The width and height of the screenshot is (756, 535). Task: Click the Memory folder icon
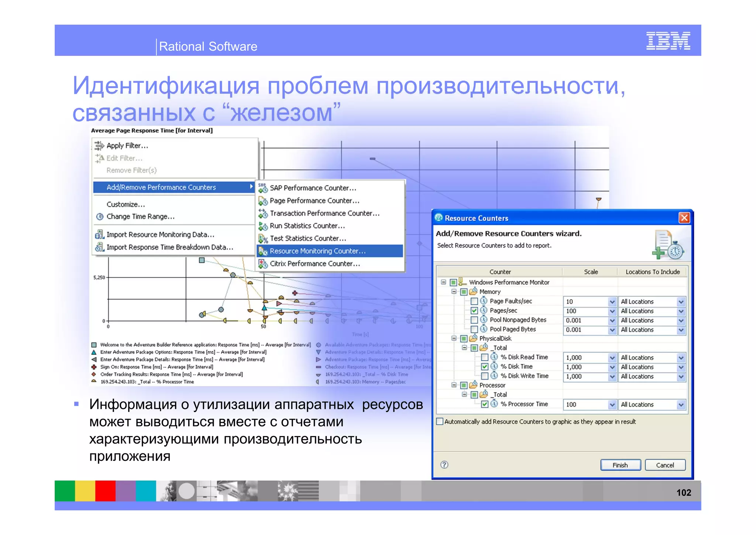click(x=473, y=292)
